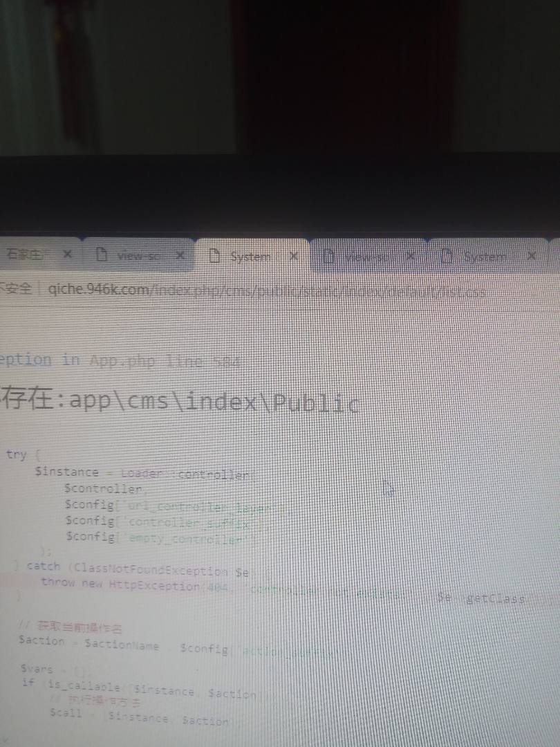Close the second view-source tab
This screenshot has height=747, width=560.
click(x=410, y=256)
